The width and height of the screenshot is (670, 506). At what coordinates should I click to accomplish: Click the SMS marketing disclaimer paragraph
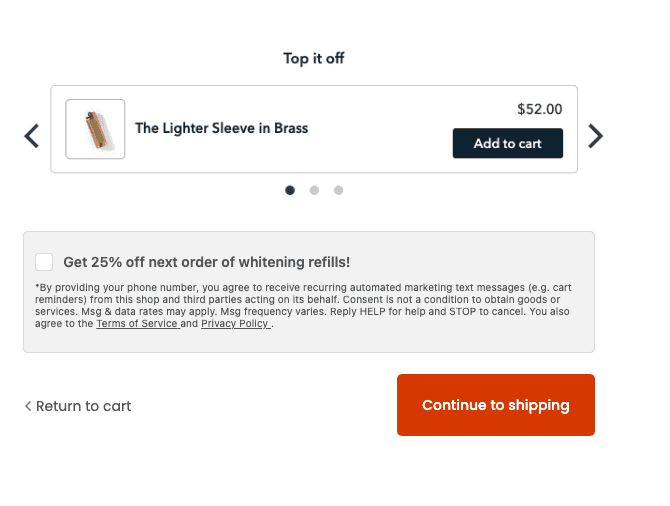[x=300, y=305]
